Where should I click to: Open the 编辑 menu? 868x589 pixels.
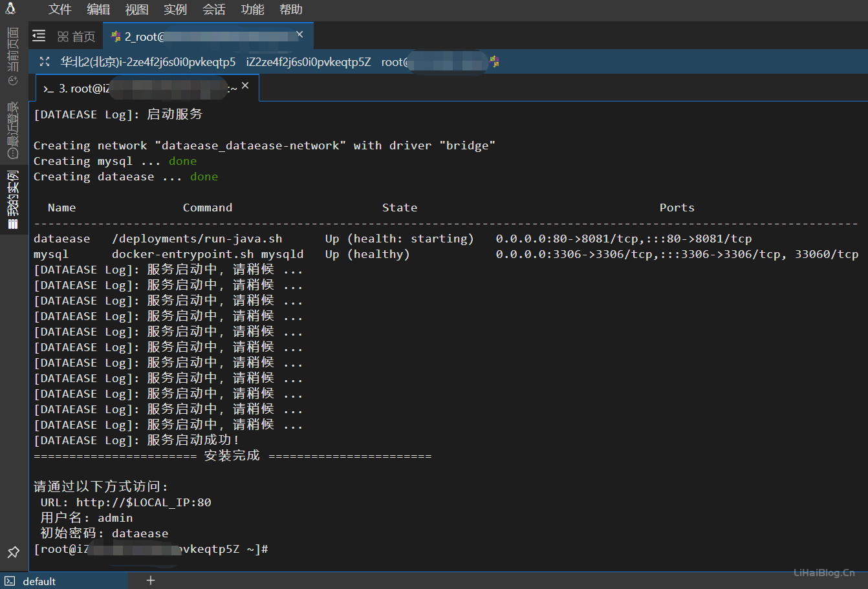click(x=98, y=10)
